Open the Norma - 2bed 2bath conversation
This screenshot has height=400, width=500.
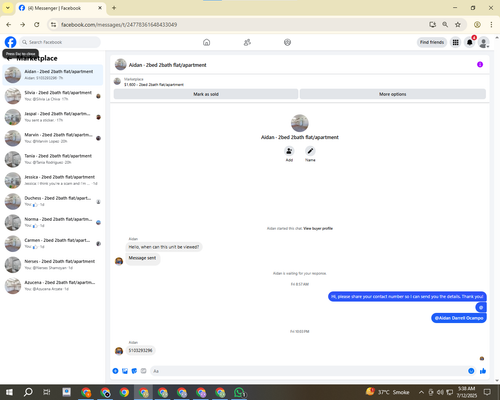[x=53, y=222]
